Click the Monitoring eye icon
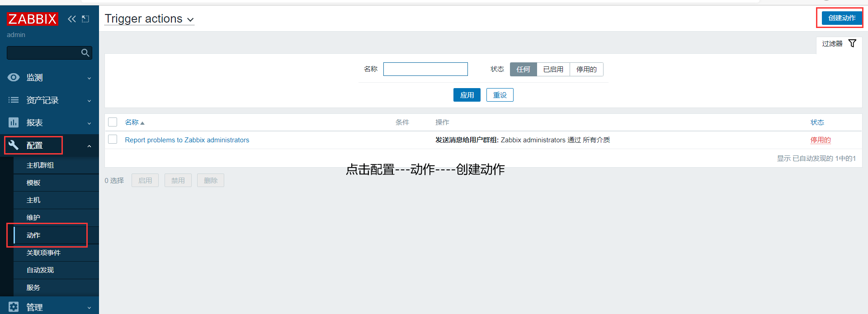The image size is (868, 314). [14, 77]
